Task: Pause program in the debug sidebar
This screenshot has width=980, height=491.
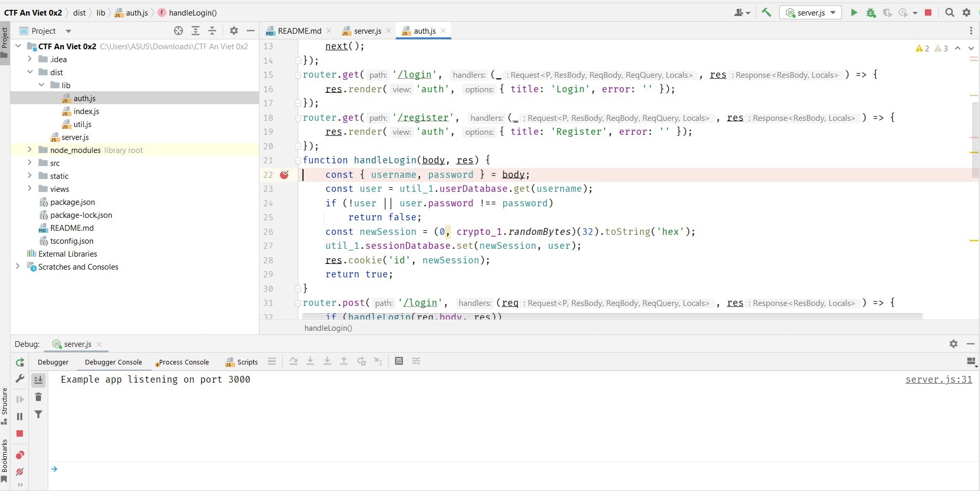Action: tap(20, 416)
